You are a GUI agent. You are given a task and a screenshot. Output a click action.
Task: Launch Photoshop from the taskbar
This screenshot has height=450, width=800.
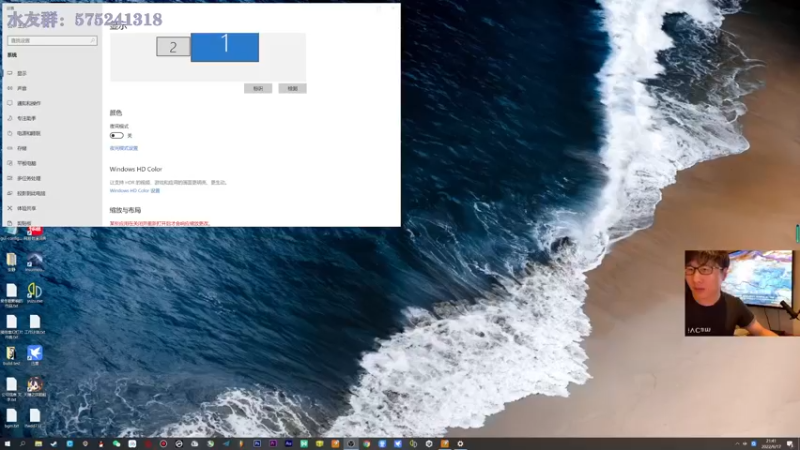point(257,444)
